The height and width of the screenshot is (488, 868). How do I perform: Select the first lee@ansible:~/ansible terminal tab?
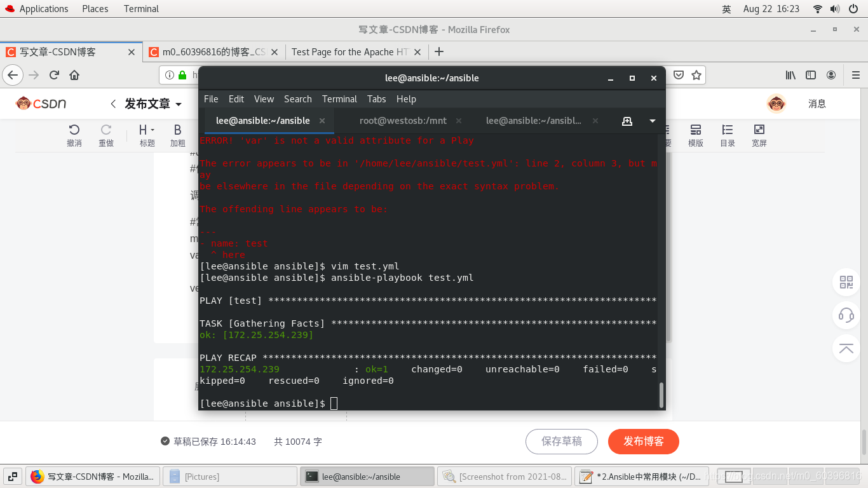(263, 121)
